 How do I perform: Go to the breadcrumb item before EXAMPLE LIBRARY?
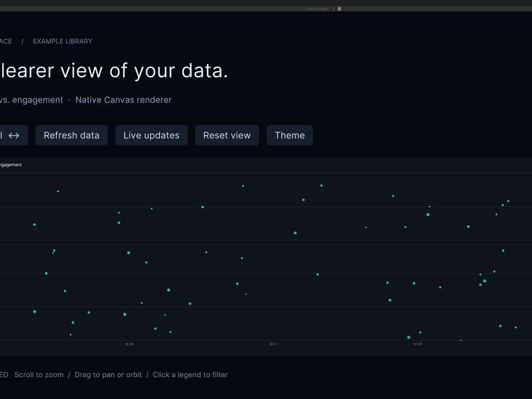[x=6, y=41]
